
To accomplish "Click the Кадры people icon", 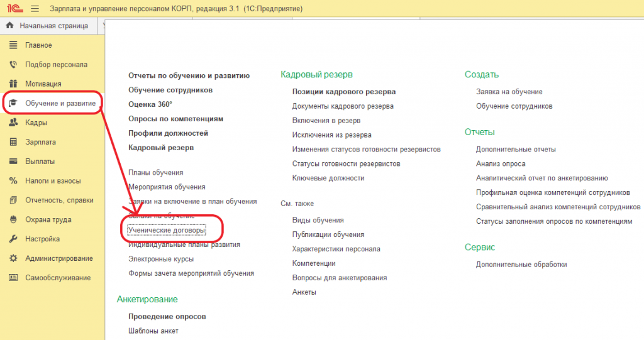I will point(13,123).
